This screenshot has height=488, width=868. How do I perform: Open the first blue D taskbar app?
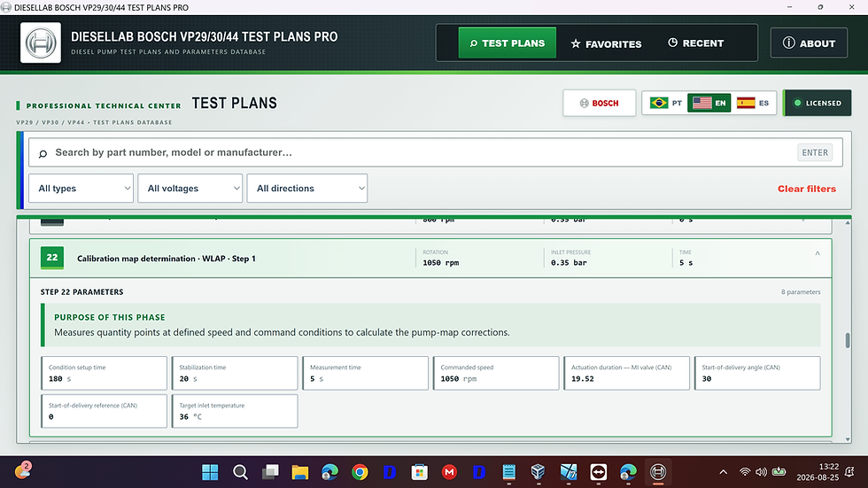point(390,472)
